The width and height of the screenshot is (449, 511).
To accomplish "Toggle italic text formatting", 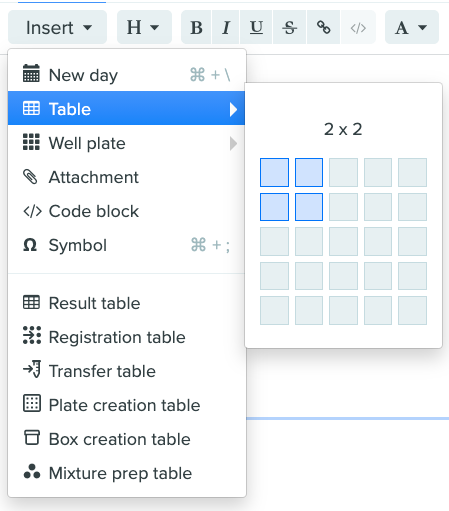I will 226,27.
